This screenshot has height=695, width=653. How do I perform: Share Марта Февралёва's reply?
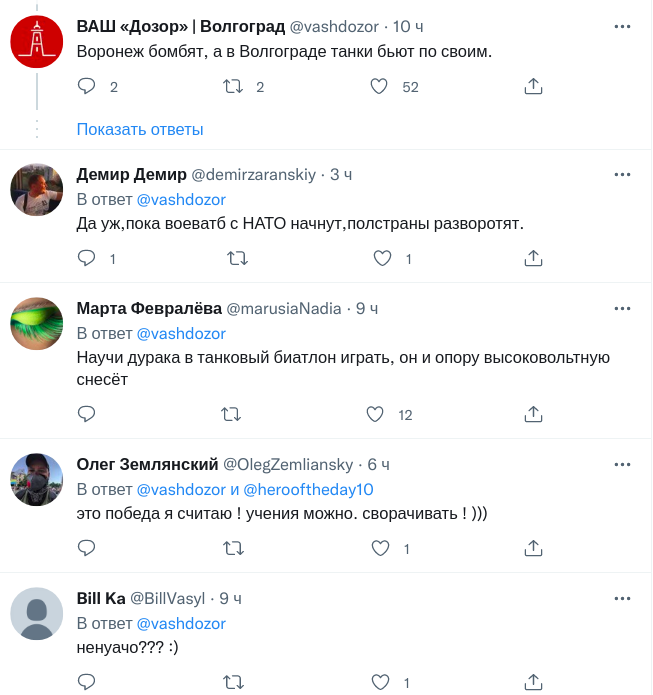tap(533, 414)
